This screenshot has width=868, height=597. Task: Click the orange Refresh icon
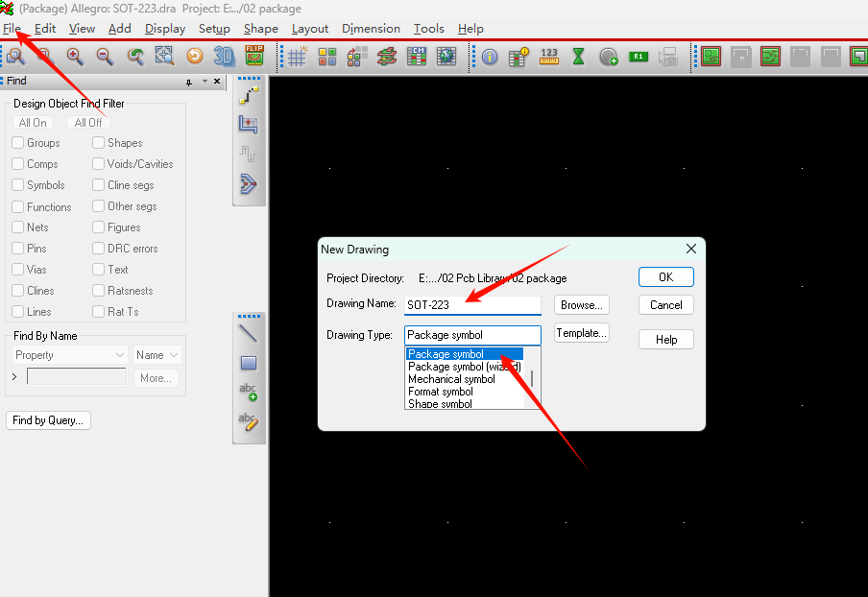194,57
